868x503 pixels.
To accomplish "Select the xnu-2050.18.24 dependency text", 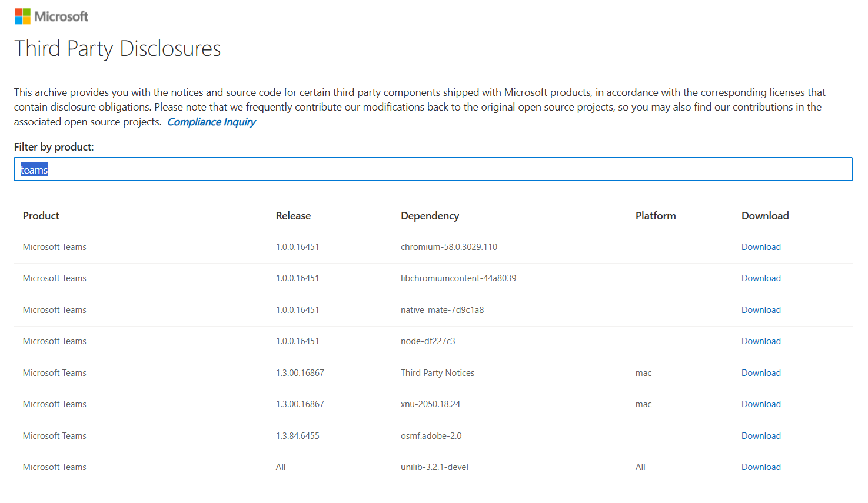I will pos(430,404).
